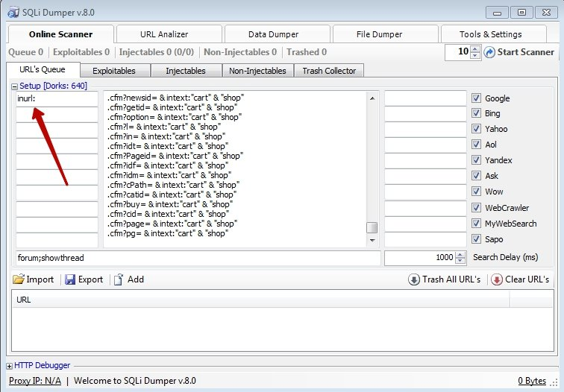Image resolution: width=564 pixels, height=392 pixels.
Task: Click the Add page icon
Action: pyautogui.click(x=118, y=279)
